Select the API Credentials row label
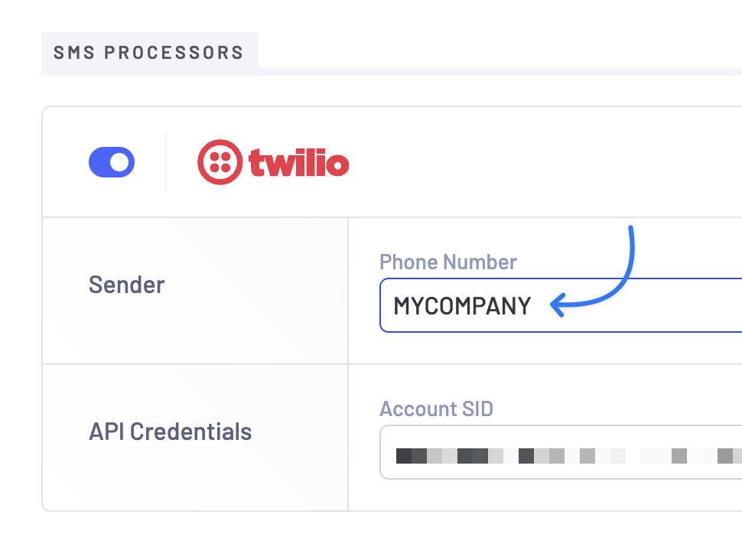The width and height of the screenshot is (742, 560). (171, 431)
